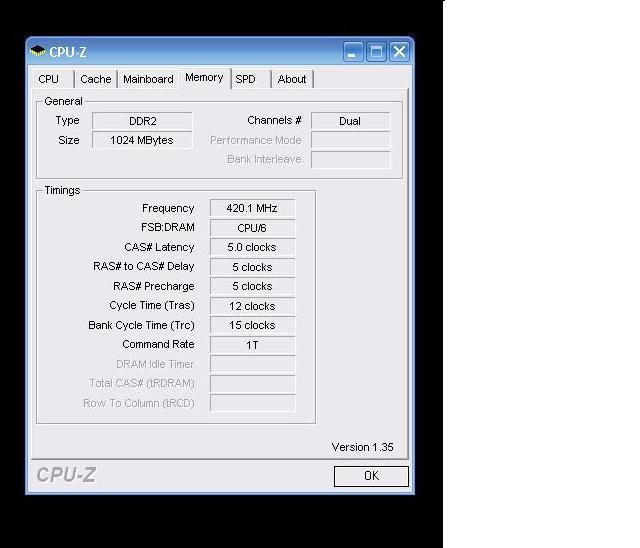The width and height of the screenshot is (640, 548).
Task: Click the 1024 MBytes size field
Action: 142,140
